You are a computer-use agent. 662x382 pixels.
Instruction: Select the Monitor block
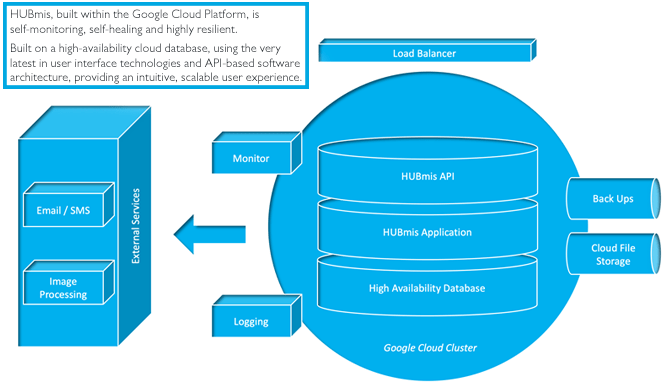point(257,153)
